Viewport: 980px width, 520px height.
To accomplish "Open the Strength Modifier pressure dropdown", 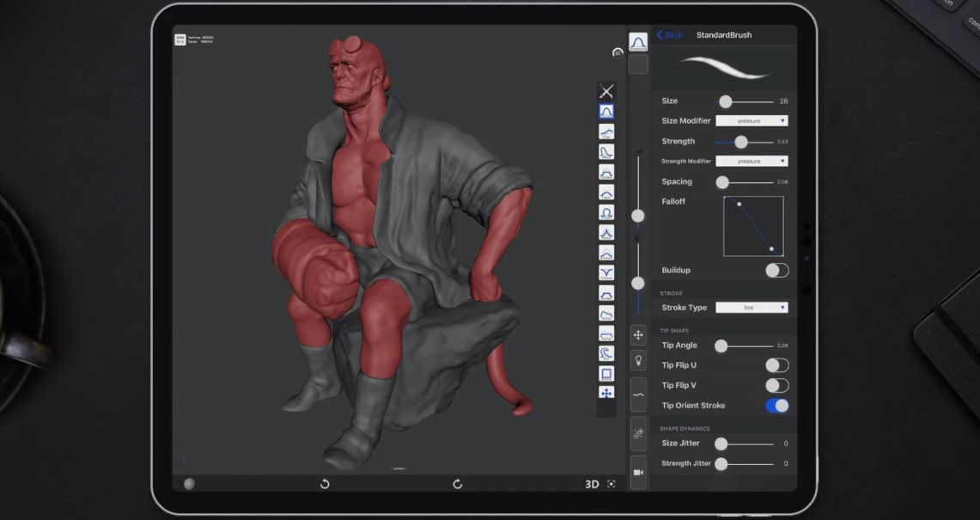I will tap(752, 161).
